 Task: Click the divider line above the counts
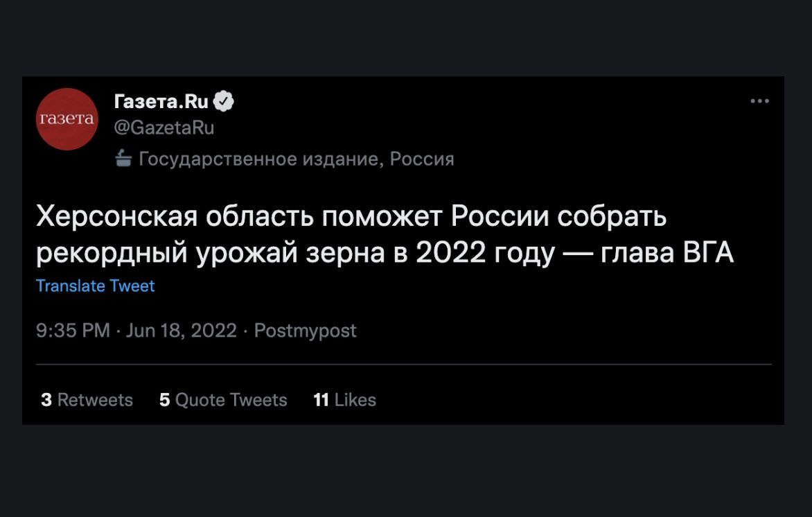(404, 364)
